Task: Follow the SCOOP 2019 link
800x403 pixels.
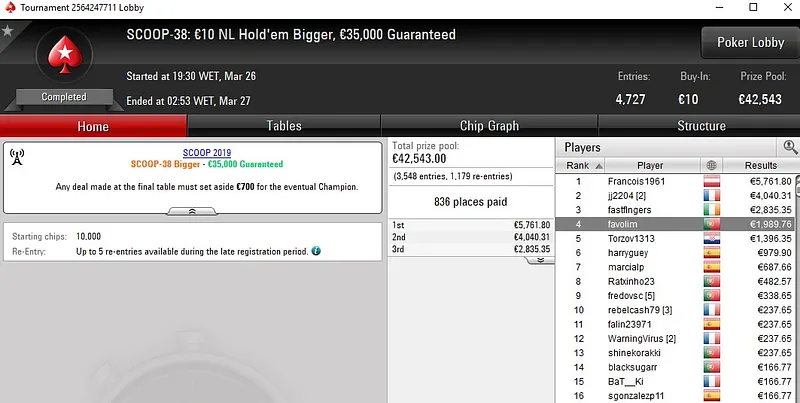Action: coord(206,152)
